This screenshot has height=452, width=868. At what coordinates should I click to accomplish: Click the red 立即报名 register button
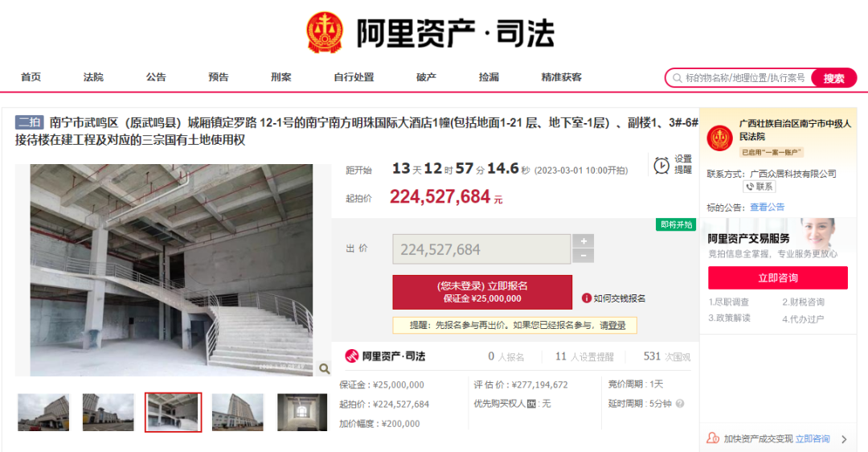[482, 292]
